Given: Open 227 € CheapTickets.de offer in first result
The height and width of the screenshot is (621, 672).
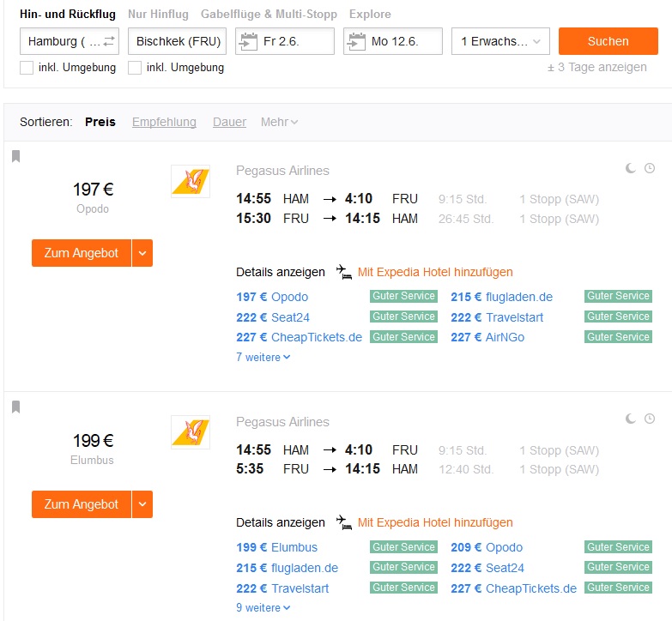Looking at the screenshot, I should click(x=300, y=337).
